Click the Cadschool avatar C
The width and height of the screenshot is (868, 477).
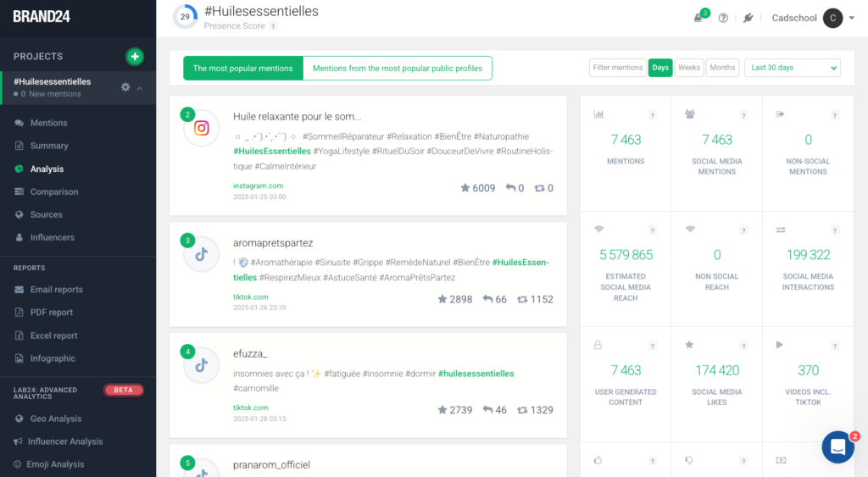832,18
